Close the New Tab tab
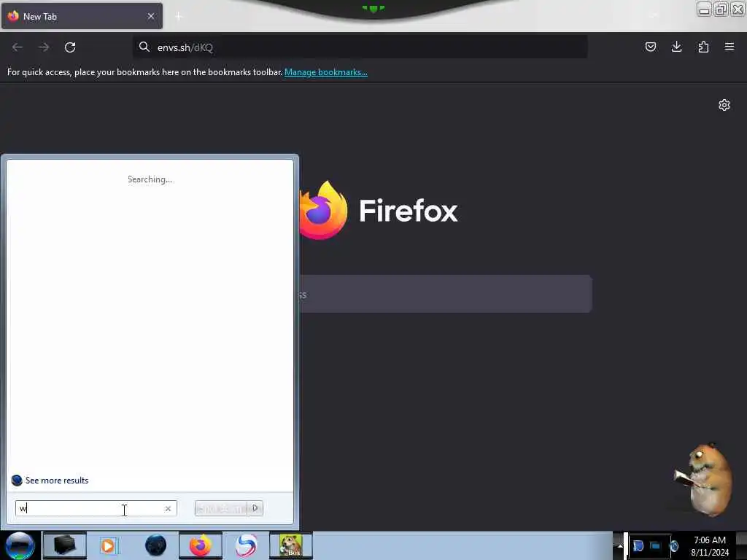 pyautogui.click(x=151, y=16)
